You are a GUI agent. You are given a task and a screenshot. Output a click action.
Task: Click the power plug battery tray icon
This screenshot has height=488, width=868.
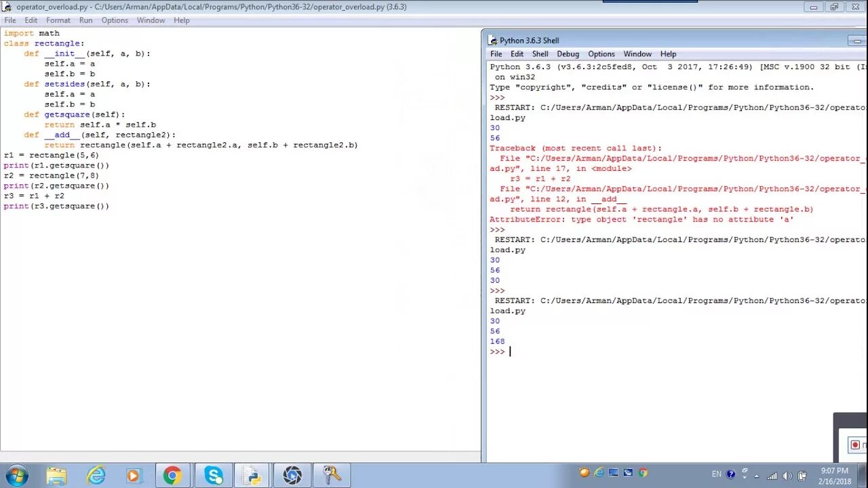point(802,476)
